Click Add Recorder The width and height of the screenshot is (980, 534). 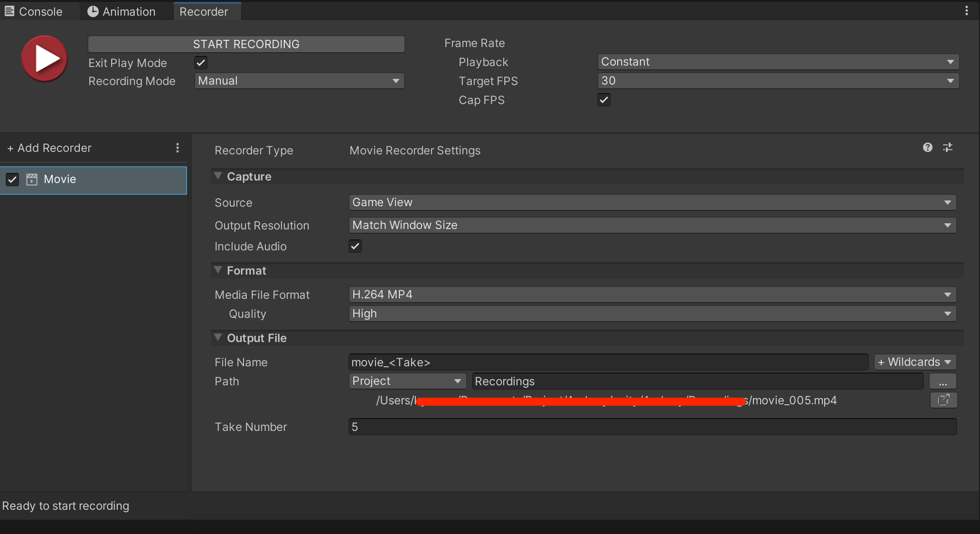click(49, 148)
